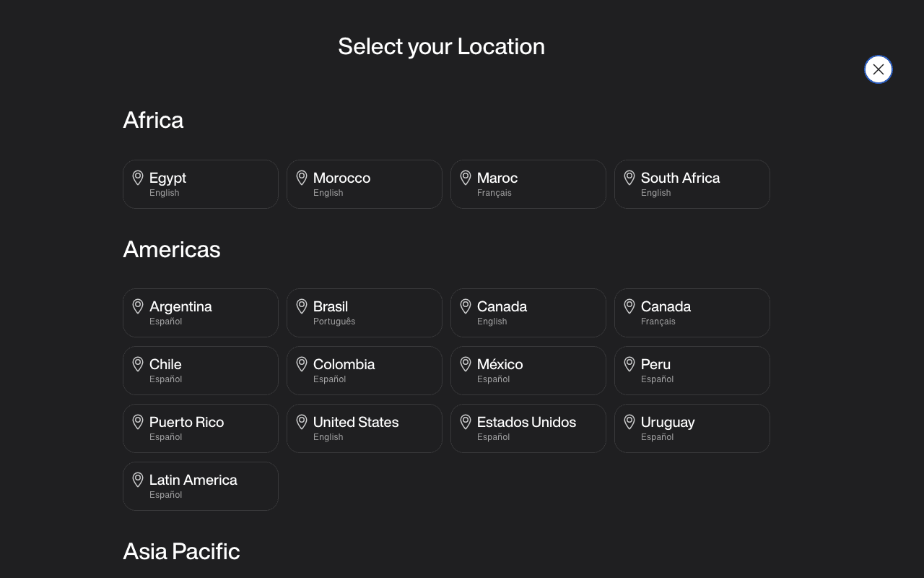
Task: Select United States English
Action: click(x=364, y=428)
